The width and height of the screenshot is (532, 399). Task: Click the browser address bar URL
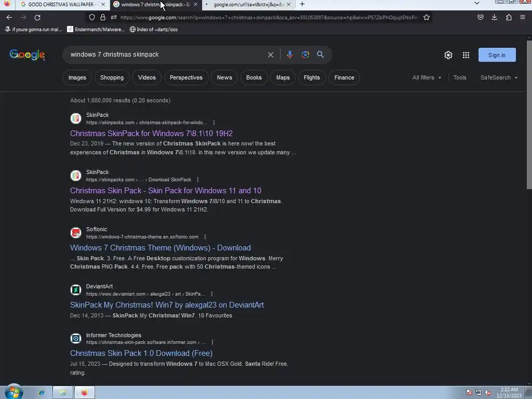270,17
